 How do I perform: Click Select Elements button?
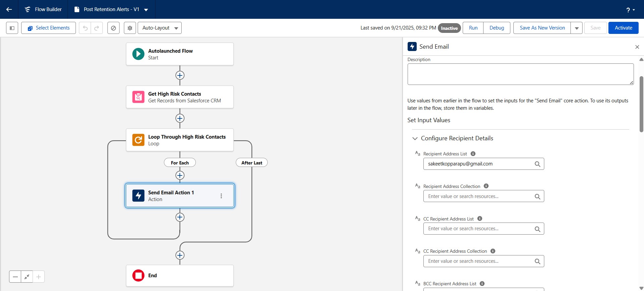(x=48, y=28)
